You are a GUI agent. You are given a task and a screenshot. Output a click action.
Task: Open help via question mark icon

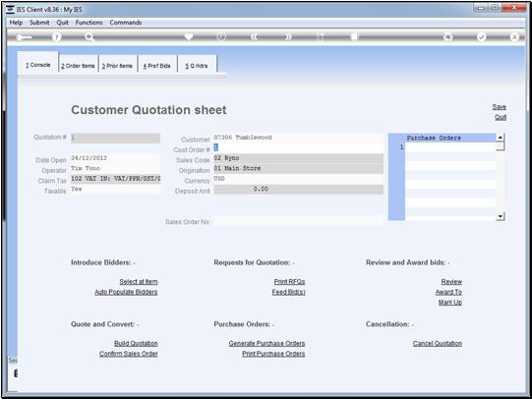point(57,37)
